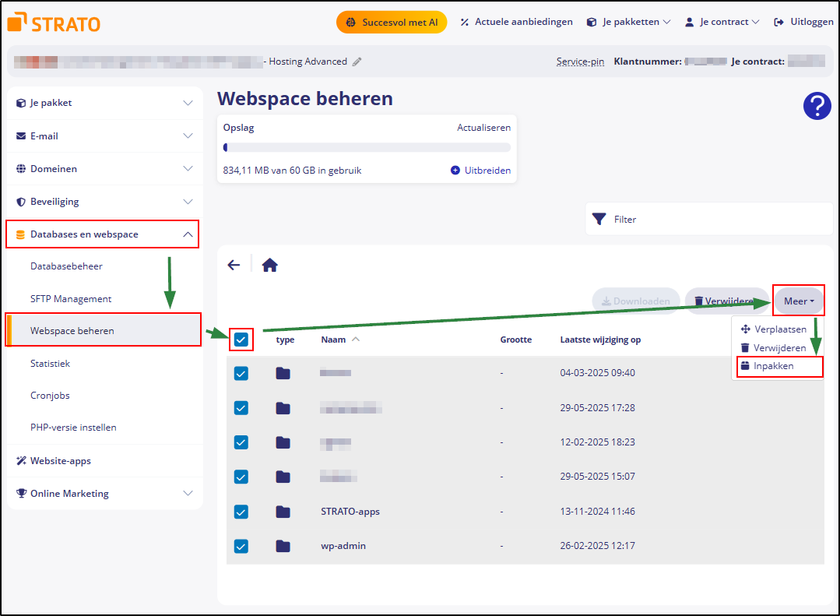Uncheck the select-all checkbox in header
This screenshot has width=840, height=616.
point(241,340)
